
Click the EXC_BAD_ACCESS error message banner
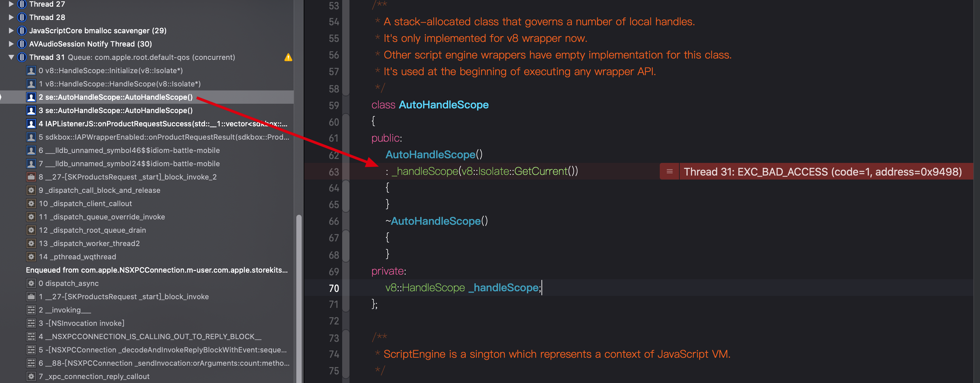coord(823,172)
